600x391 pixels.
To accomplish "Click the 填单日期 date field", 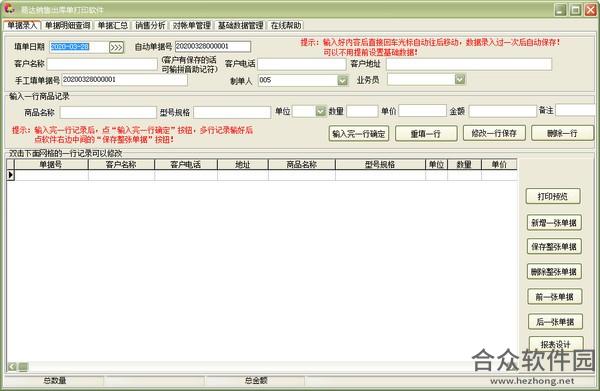I will tap(78, 47).
